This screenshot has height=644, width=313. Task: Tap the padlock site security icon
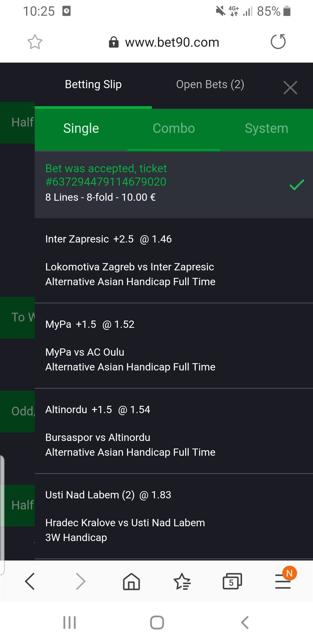tap(114, 42)
